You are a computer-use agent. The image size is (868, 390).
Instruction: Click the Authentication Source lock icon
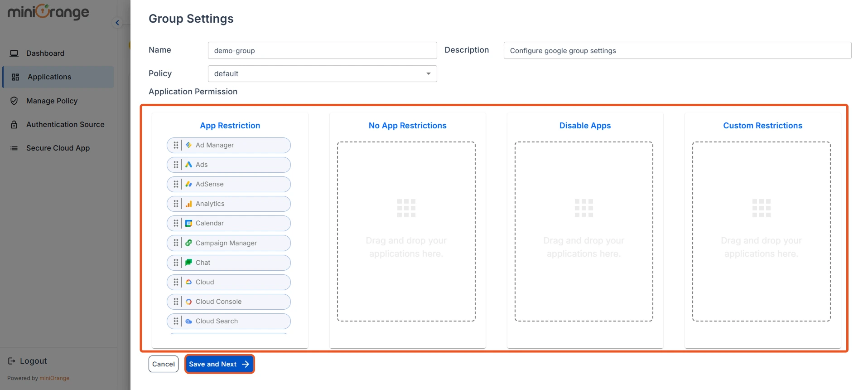click(14, 124)
